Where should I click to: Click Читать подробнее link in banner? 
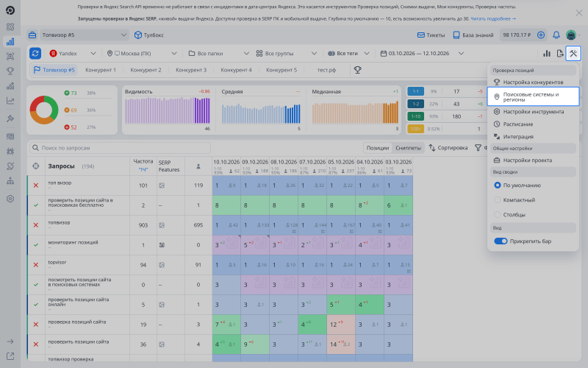(493, 18)
